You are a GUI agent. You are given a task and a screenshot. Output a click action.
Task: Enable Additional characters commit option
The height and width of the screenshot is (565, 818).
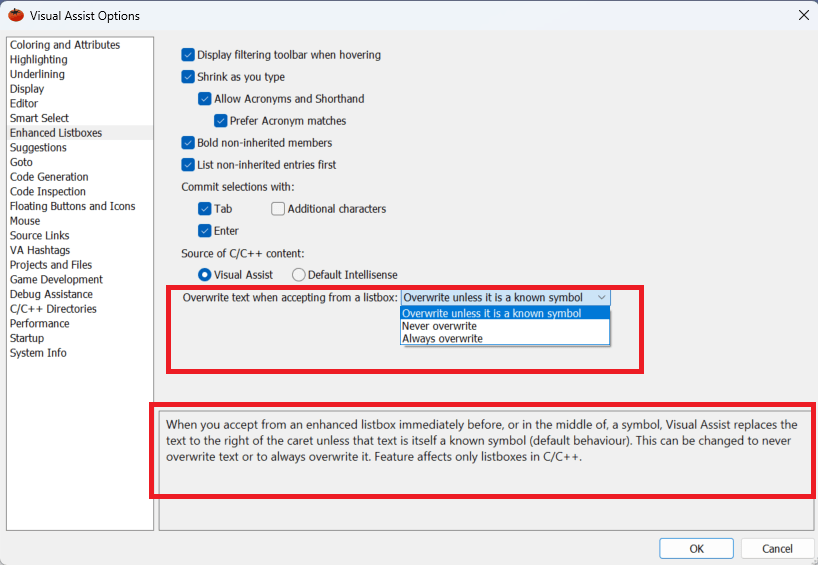(x=278, y=209)
